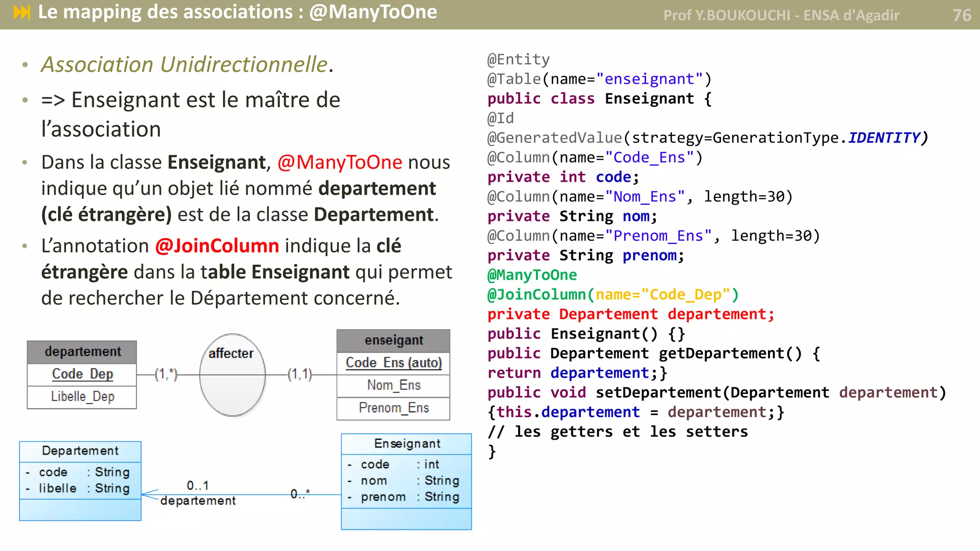980x551 pixels.
Task: Click '@JoinColumn(name="Code_Dep")' code line
Action: (613, 295)
